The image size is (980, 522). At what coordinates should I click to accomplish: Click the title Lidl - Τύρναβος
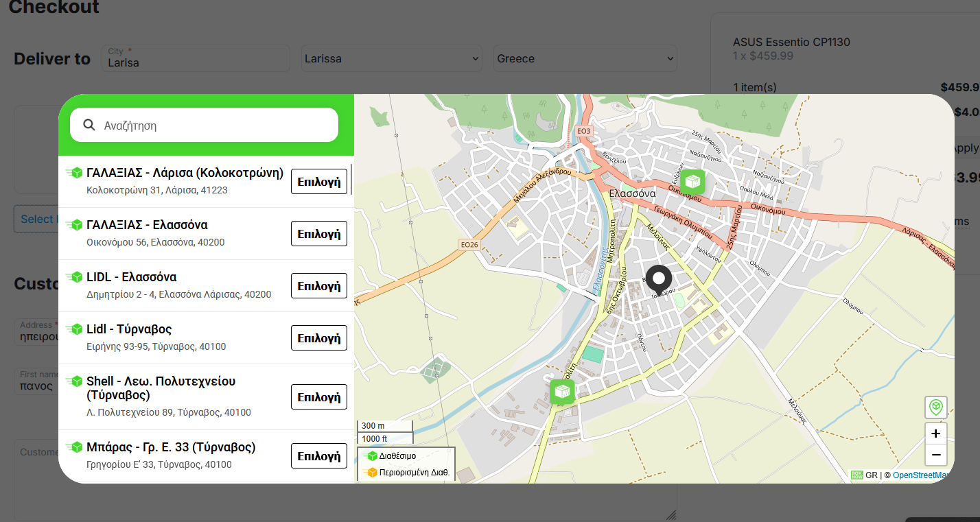129,329
